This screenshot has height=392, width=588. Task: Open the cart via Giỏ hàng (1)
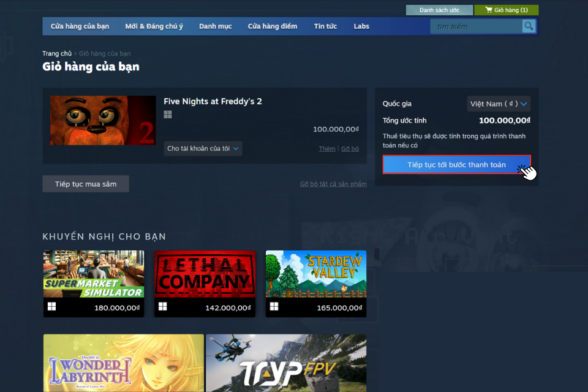(507, 10)
